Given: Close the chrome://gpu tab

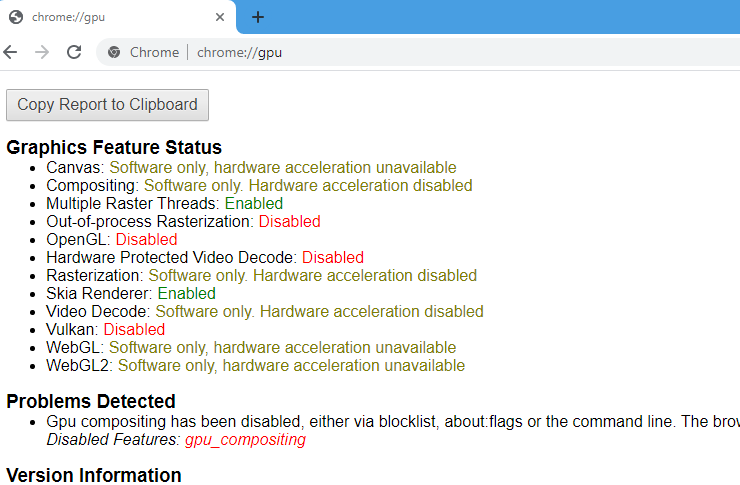Looking at the screenshot, I should tap(219, 17).
